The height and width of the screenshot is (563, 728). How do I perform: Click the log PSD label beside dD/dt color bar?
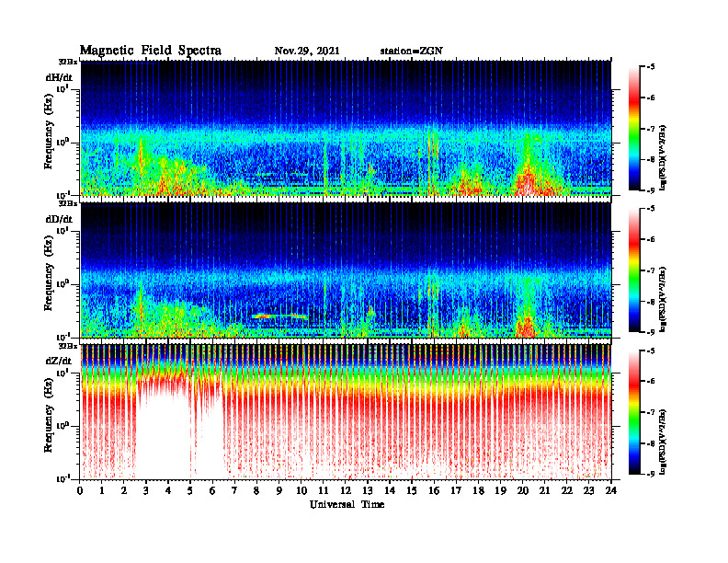coord(664,298)
